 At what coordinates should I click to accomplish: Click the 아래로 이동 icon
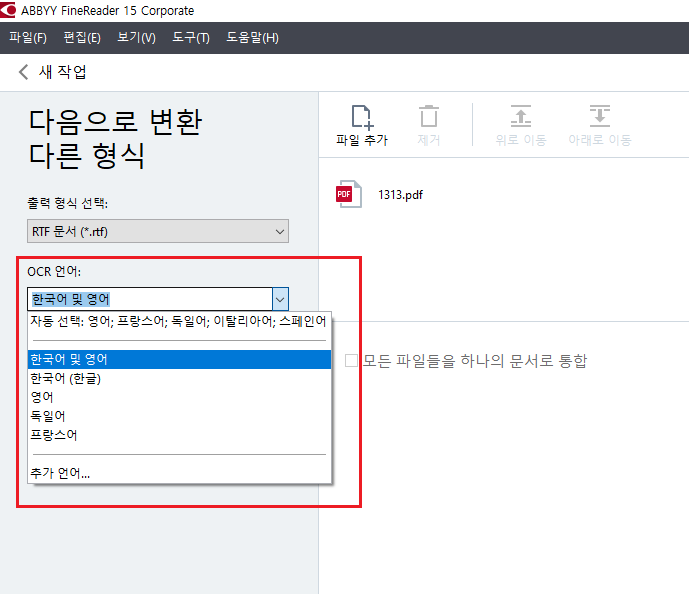coord(600,116)
